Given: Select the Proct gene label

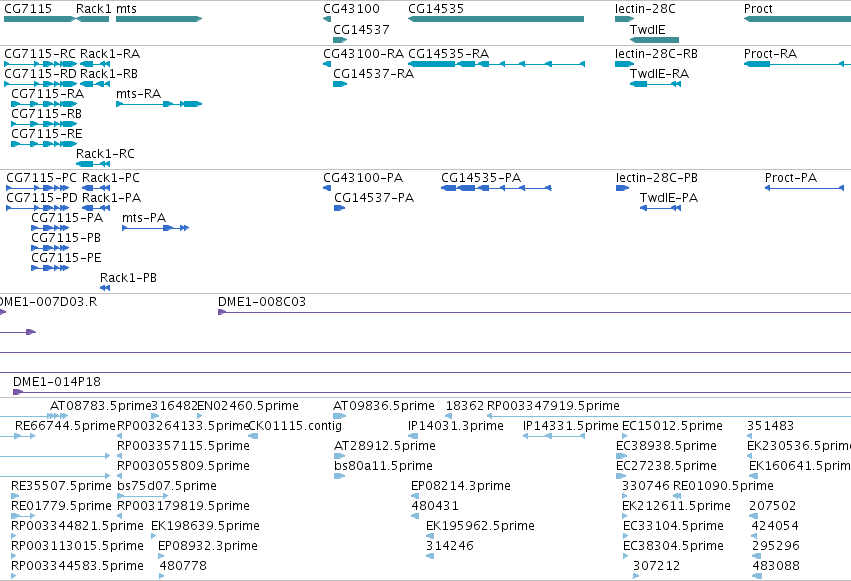Looking at the screenshot, I should point(758,9).
